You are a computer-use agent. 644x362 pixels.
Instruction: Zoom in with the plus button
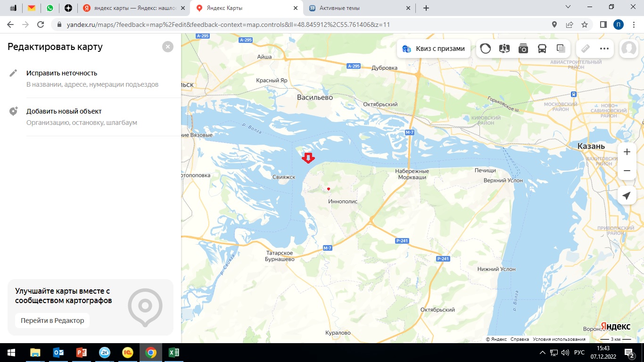pos(627,152)
